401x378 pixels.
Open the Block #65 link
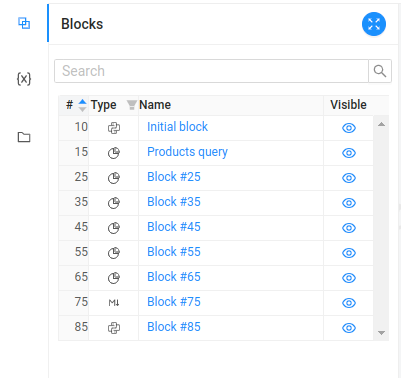click(174, 277)
